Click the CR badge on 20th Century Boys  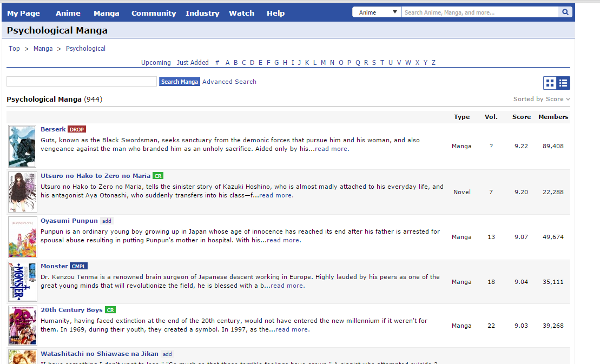coord(110,310)
